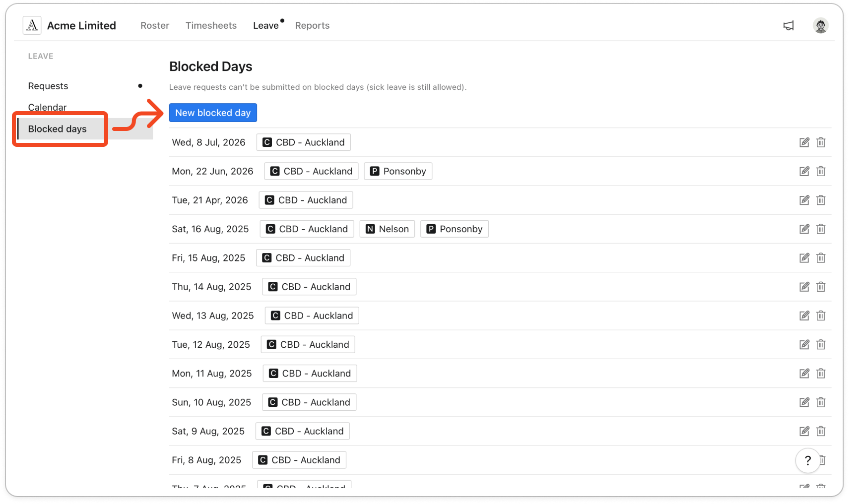Click the Nelson tag on 16 Aug, 2025
The width and height of the screenshot is (849, 504).
tap(387, 229)
